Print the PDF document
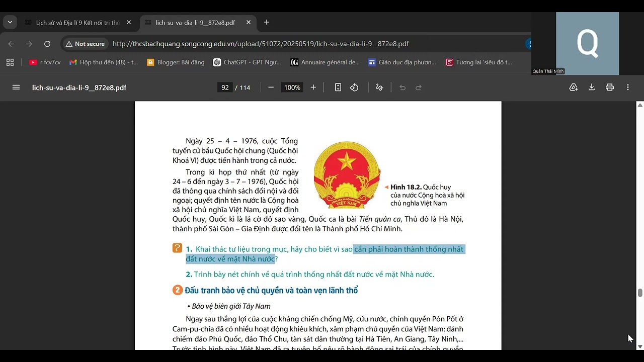This screenshot has height=362, width=644. [610, 87]
